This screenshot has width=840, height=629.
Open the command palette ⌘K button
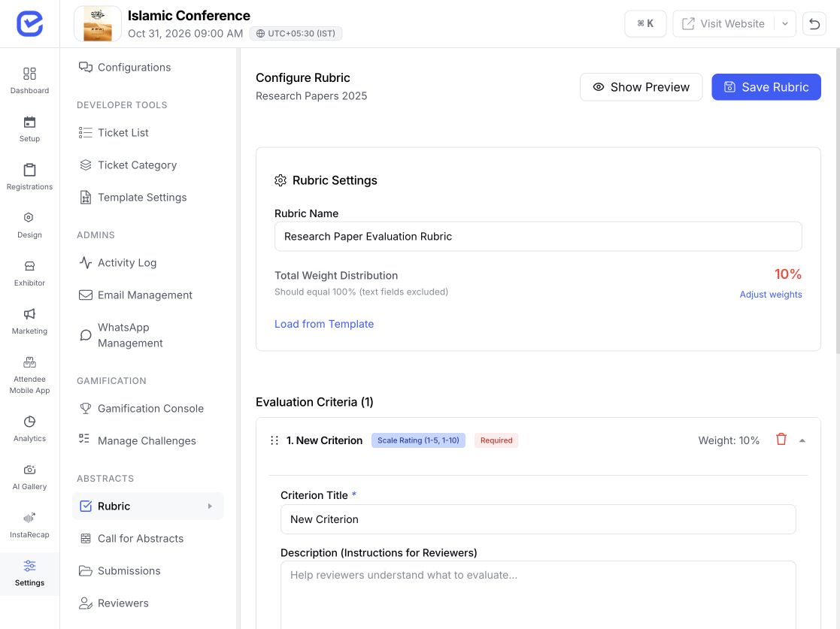pyautogui.click(x=645, y=23)
